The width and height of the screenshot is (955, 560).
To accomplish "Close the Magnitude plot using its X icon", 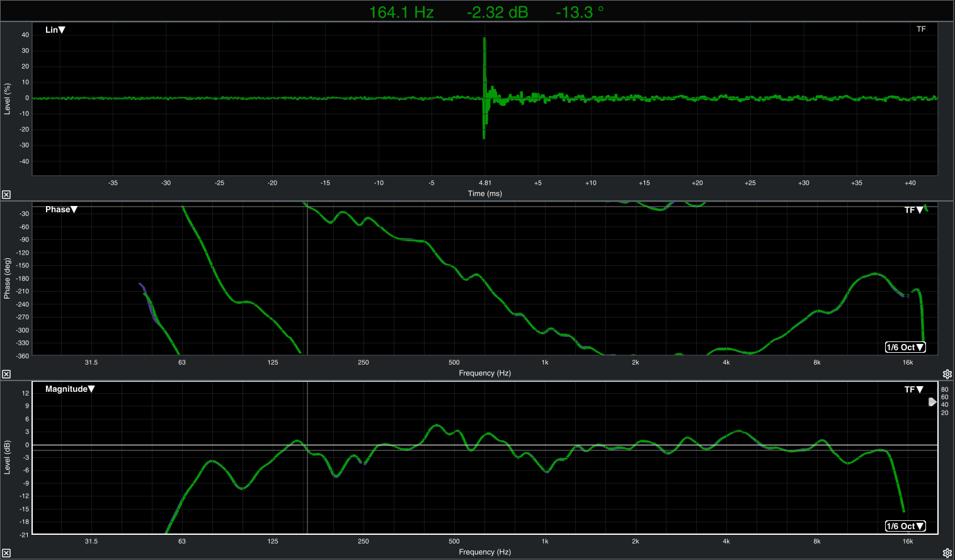I will click(x=6, y=553).
